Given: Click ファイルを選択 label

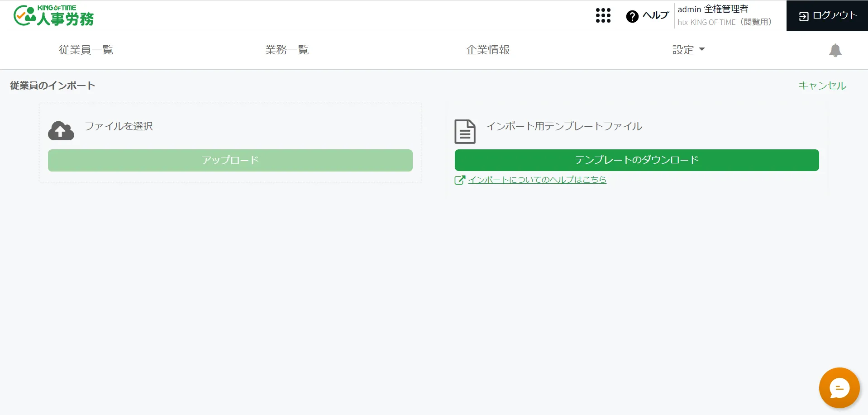Looking at the screenshot, I should tap(119, 126).
